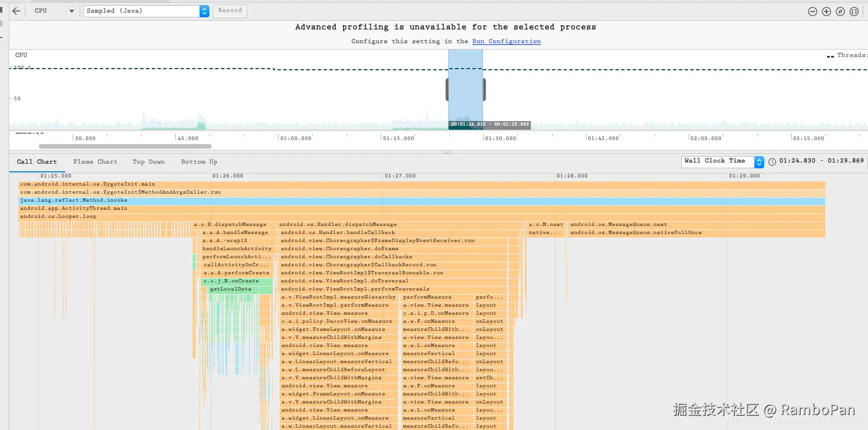The height and width of the screenshot is (430, 868).
Task: Select Choreographer$CallbackRecord.run bar
Action: coord(394,265)
